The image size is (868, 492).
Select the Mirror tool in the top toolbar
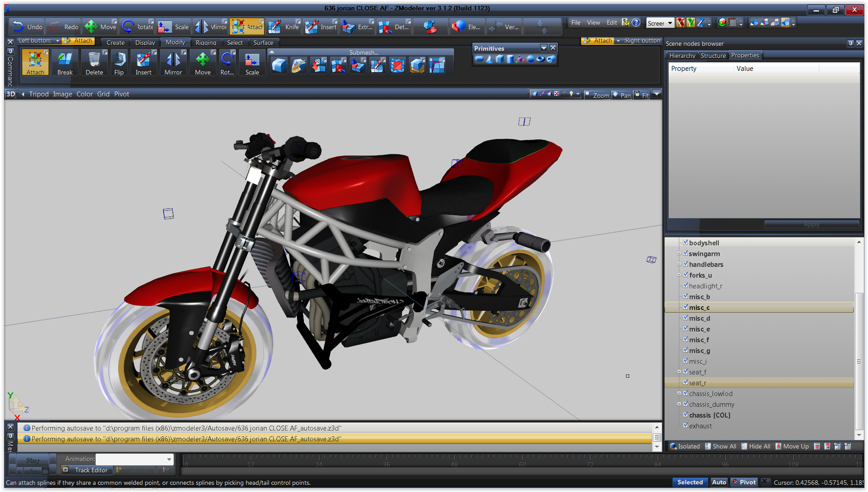click(x=211, y=27)
